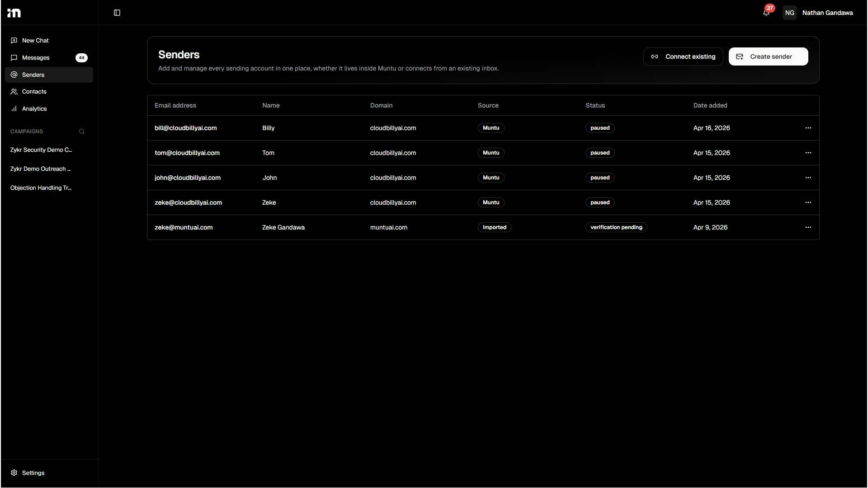Open the Objection Handling campaign
Image resolution: width=868 pixels, height=488 pixels.
(x=41, y=188)
